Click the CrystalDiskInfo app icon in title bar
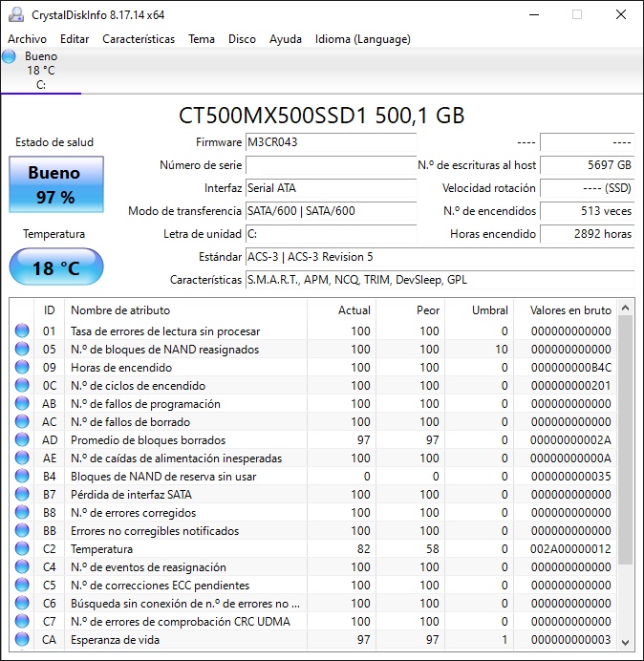This screenshot has height=661, width=644. (x=16, y=14)
